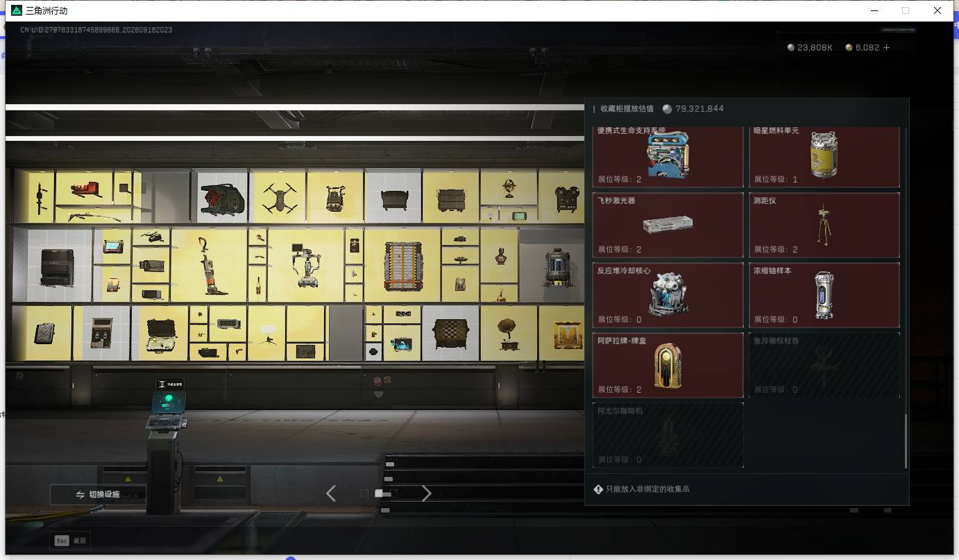This screenshot has height=560, width=959.
Task: Maximize the 三角洲行动 window
Action: coord(906,10)
